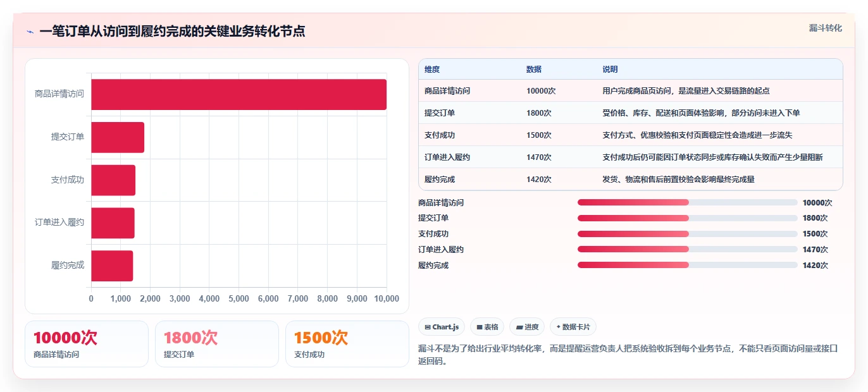Click the 履约完成 chart bar

tap(112, 266)
